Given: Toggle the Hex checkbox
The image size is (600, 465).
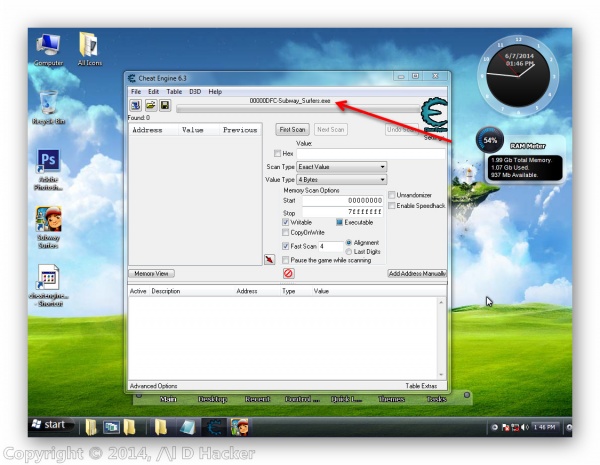Looking at the screenshot, I should (277, 153).
